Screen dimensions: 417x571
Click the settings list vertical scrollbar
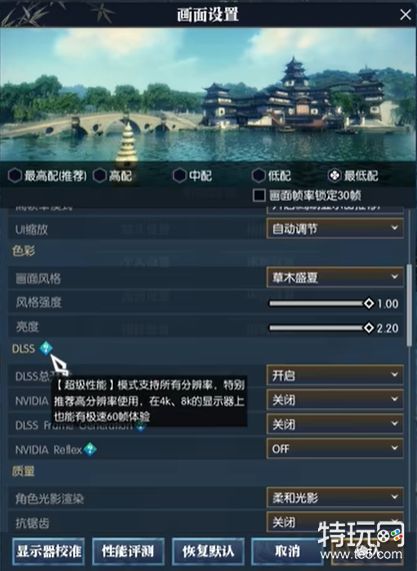pos(409,305)
